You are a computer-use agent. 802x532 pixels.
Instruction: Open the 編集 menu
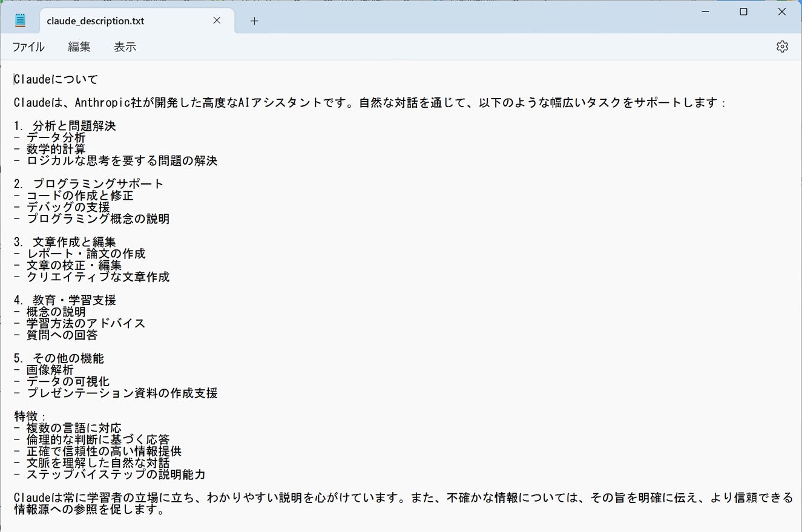79,47
